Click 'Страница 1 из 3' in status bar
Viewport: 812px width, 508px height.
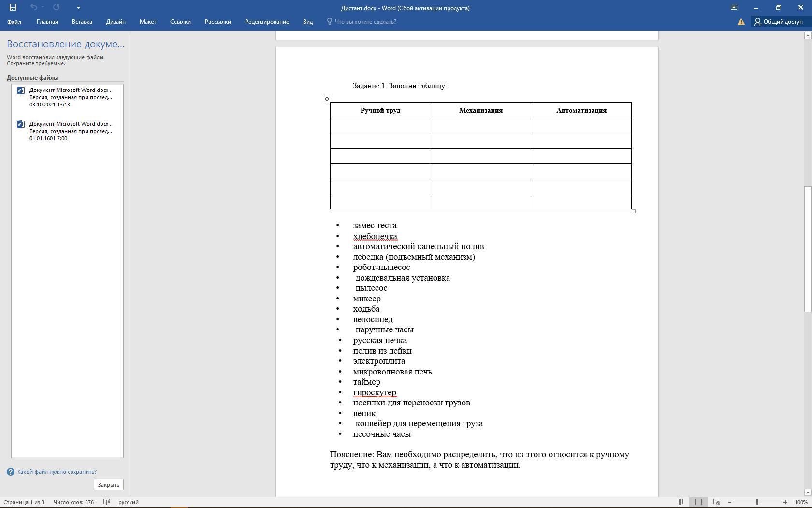24,502
